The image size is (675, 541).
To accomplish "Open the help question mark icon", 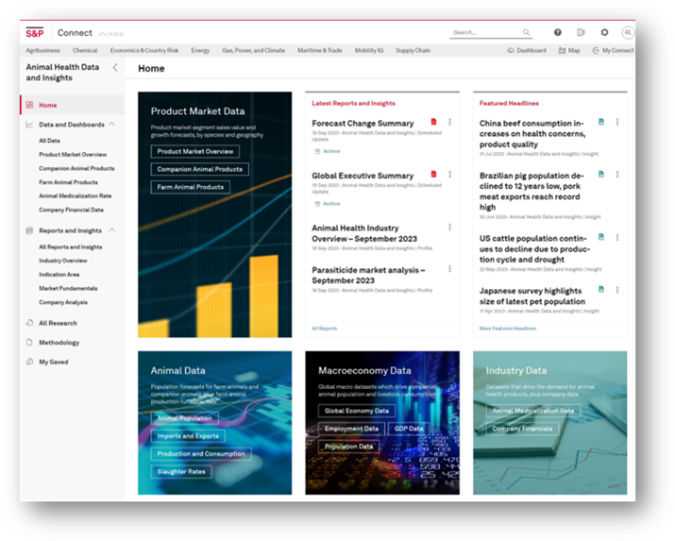I will coord(557,32).
